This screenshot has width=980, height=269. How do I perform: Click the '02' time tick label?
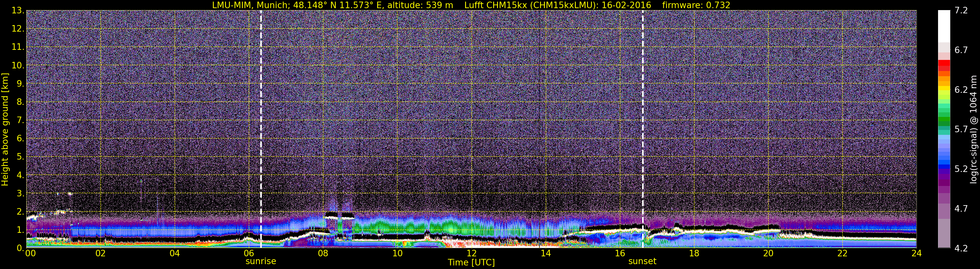click(x=100, y=253)
